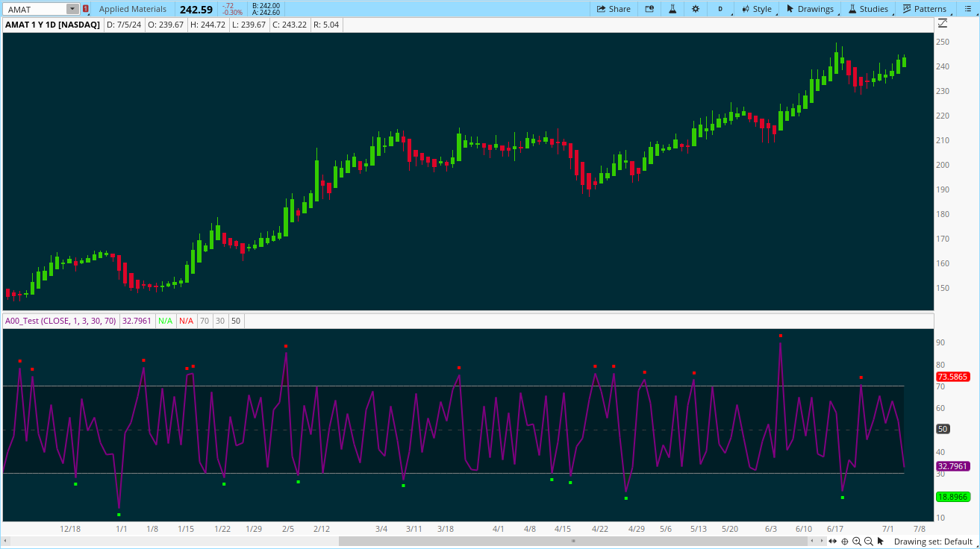Click the crosshair pan icon

844,542
